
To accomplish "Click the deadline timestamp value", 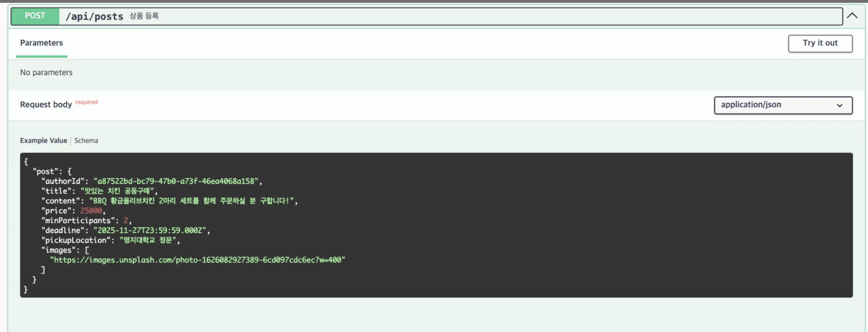I will [150, 230].
